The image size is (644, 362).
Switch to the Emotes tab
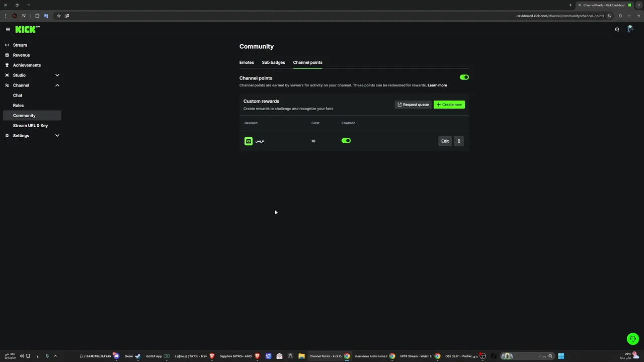point(247,62)
